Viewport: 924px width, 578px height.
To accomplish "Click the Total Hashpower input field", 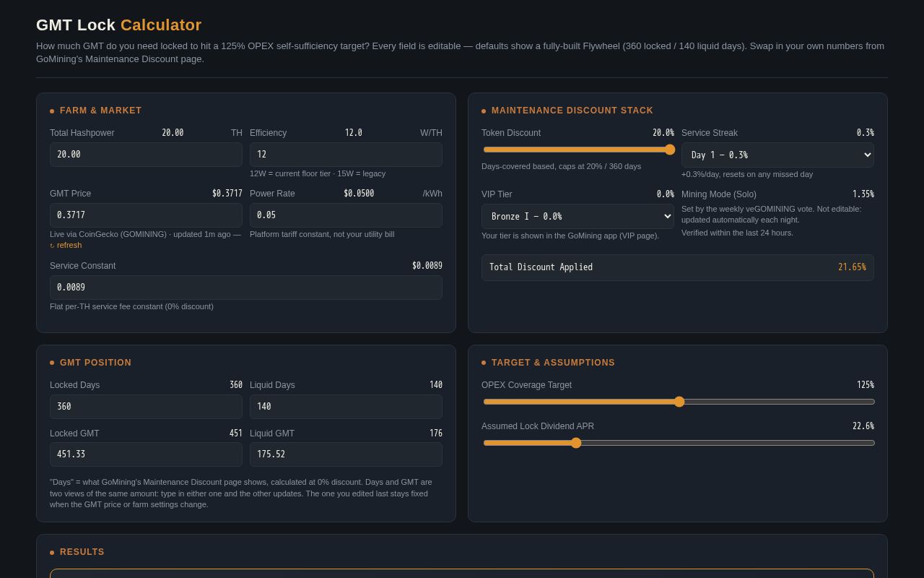I will (x=146, y=155).
